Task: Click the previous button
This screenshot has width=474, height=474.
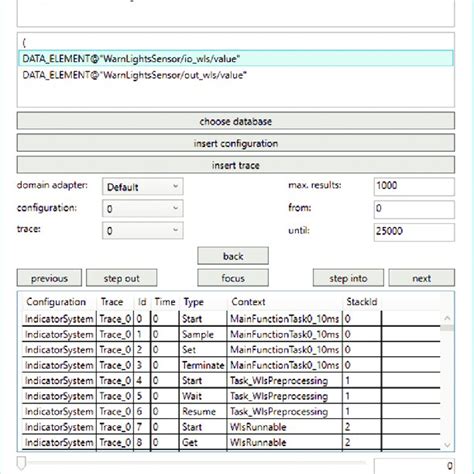Action: (x=49, y=278)
